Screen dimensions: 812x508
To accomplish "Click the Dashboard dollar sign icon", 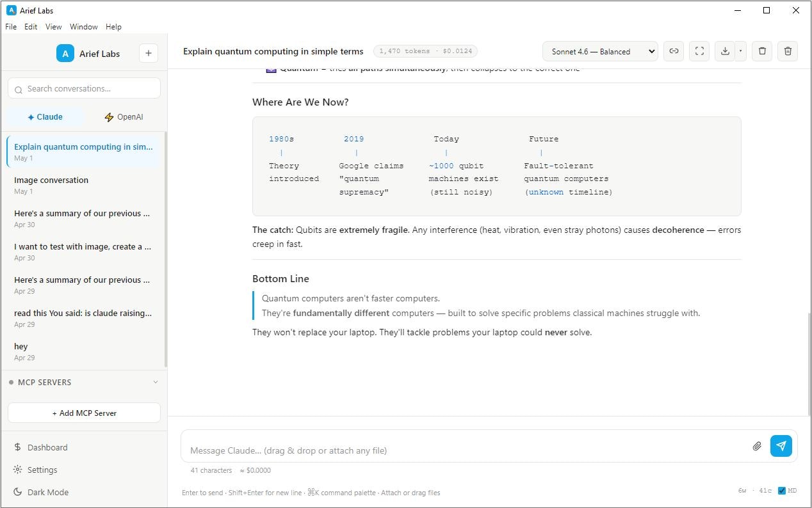I will 18,447.
